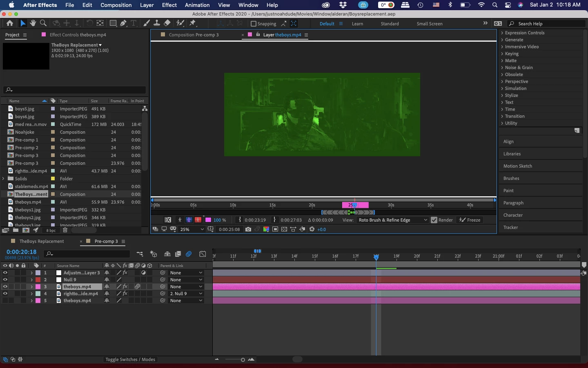The height and width of the screenshot is (368, 588).
Task: Select the Roto Brush tool
Action: pyautogui.click(x=180, y=23)
